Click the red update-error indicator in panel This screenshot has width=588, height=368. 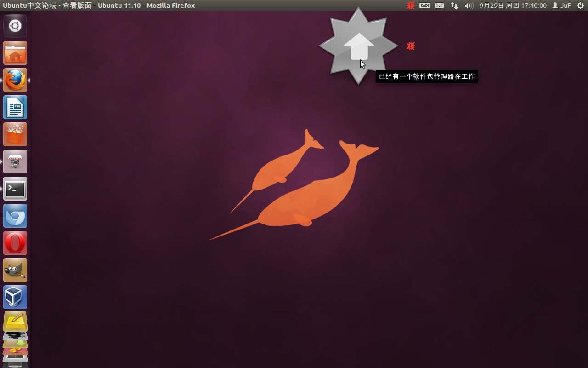pos(411,6)
